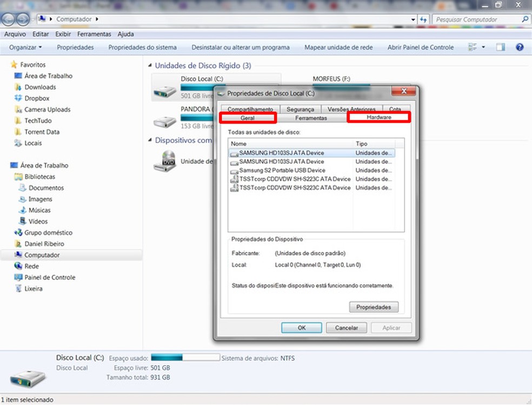This screenshot has width=532, height=405.
Task: Click Desinstalar ou alterar um programa
Action: pyautogui.click(x=241, y=48)
